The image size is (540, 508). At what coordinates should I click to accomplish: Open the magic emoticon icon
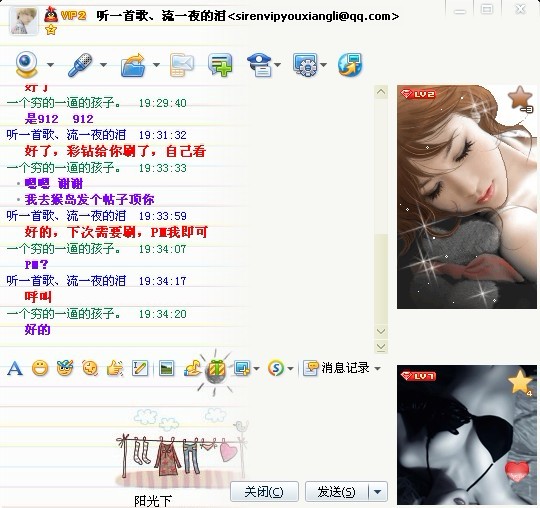(65, 368)
